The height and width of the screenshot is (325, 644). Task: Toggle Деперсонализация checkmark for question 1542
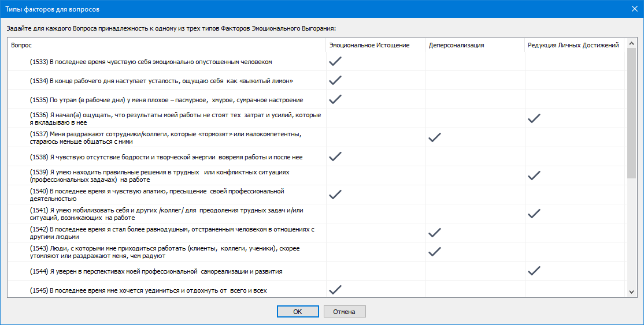pos(435,233)
